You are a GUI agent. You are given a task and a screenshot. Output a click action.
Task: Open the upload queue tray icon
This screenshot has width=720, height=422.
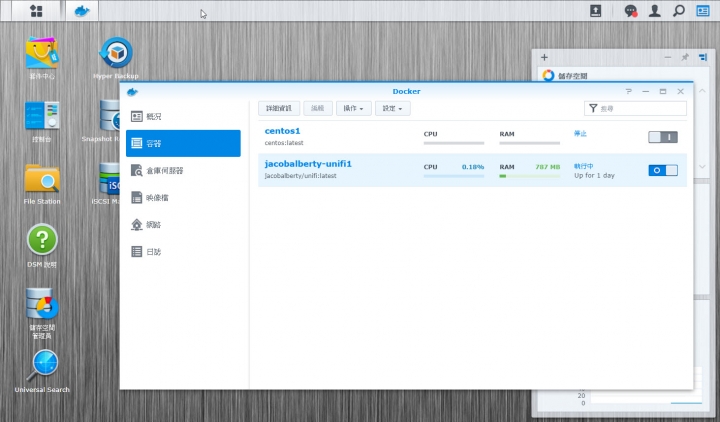(595, 11)
